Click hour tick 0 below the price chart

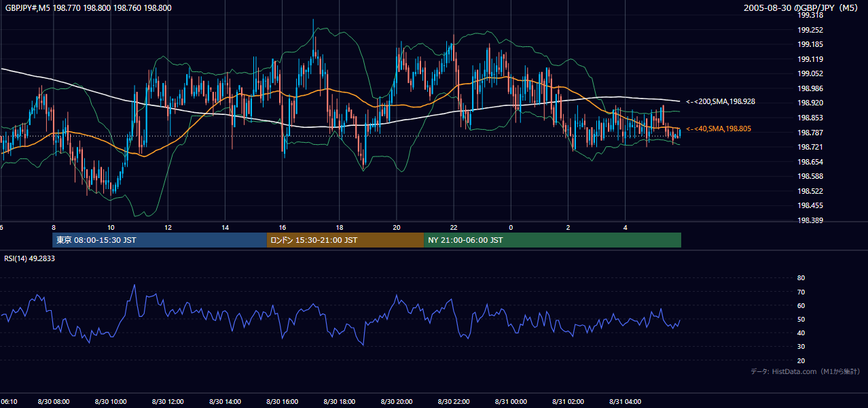[x=511, y=228]
